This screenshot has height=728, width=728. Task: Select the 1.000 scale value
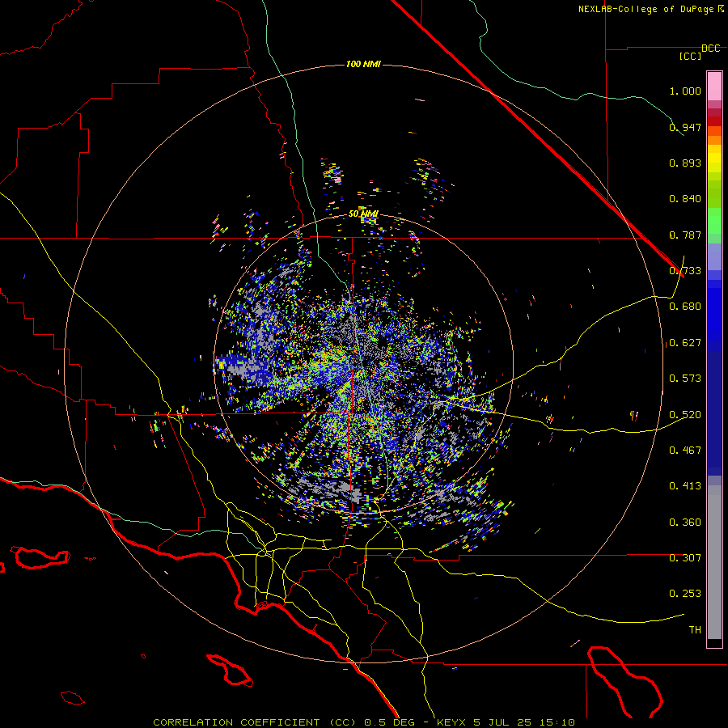click(685, 91)
